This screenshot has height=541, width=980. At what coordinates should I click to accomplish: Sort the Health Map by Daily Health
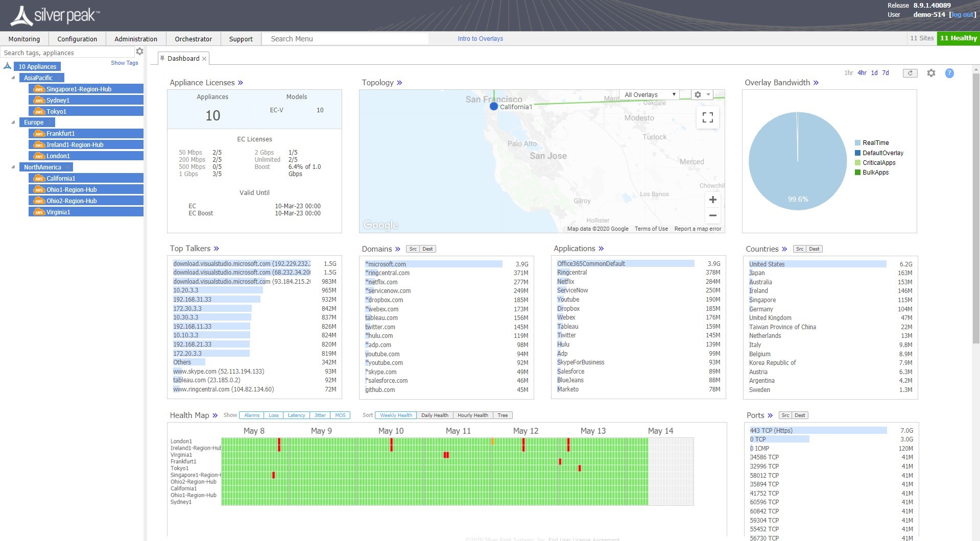pos(435,415)
